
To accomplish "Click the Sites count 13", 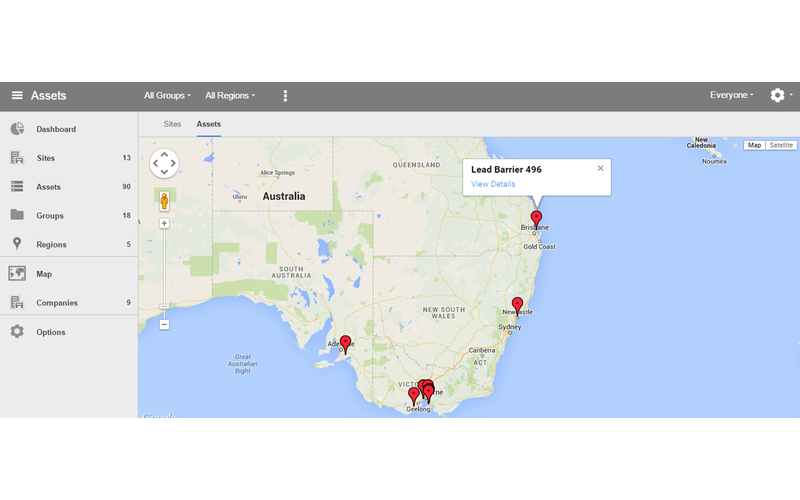I will [x=127, y=158].
